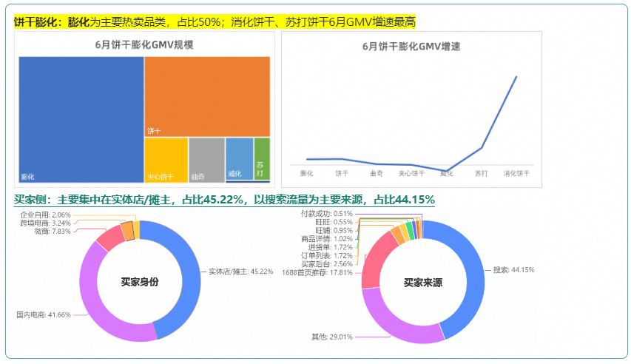Viewport: 631px width, 364px height.
Task: Click the 6月饼干膨化GMV规模 chart title
Action: pos(145,44)
